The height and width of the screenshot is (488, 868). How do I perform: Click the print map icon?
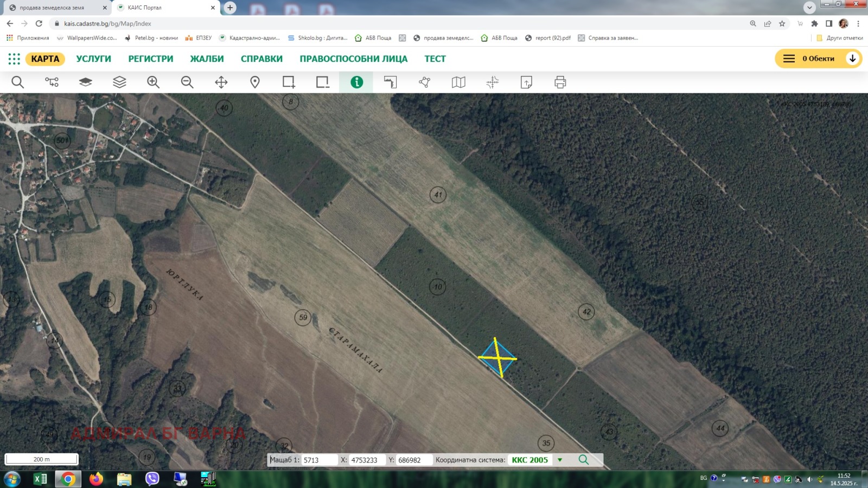click(x=561, y=82)
